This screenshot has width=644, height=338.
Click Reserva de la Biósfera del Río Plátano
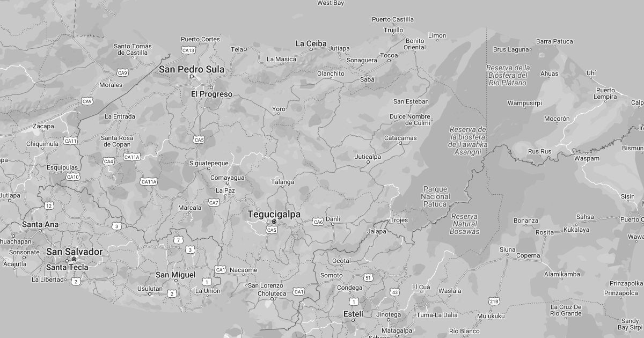(508, 75)
